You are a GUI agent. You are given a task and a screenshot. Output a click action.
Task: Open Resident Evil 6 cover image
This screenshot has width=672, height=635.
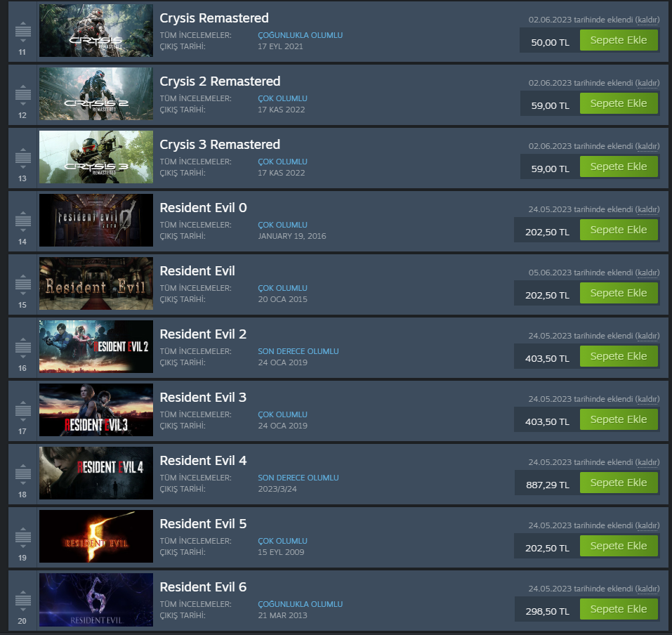96,599
